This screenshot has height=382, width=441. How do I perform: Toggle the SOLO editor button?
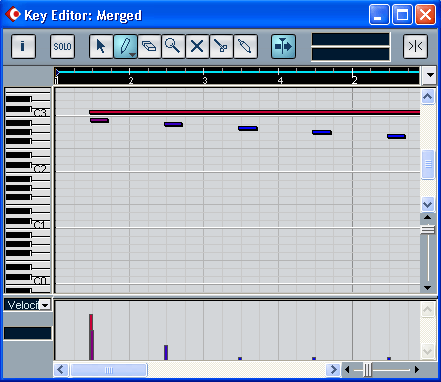(x=62, y=46)
